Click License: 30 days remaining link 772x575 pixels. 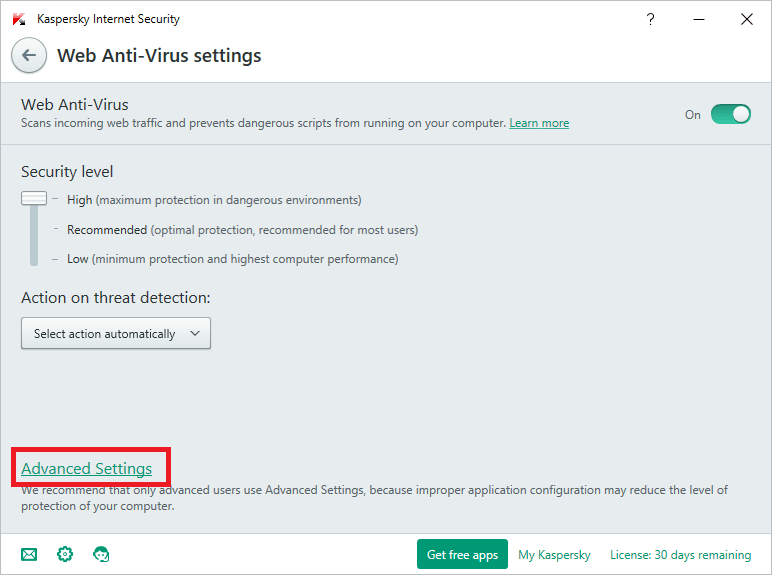680,555
